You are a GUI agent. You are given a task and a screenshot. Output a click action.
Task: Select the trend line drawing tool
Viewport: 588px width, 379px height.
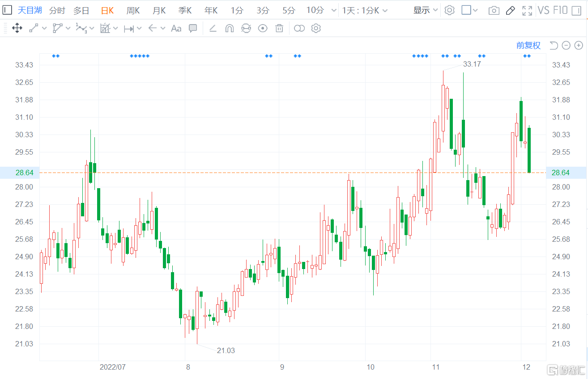tap(34, 29)
